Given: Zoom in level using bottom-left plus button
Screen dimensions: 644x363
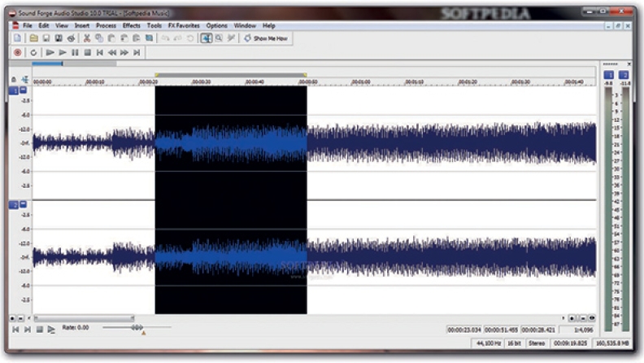Looking at the screenshot, I should pos(12,318).
